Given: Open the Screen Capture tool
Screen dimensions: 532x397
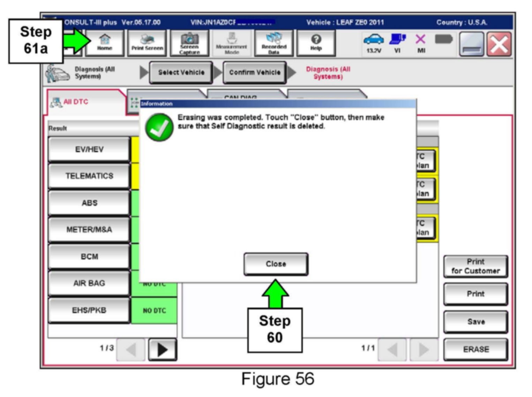Looking at the screenshot, I should coord(189,43).
